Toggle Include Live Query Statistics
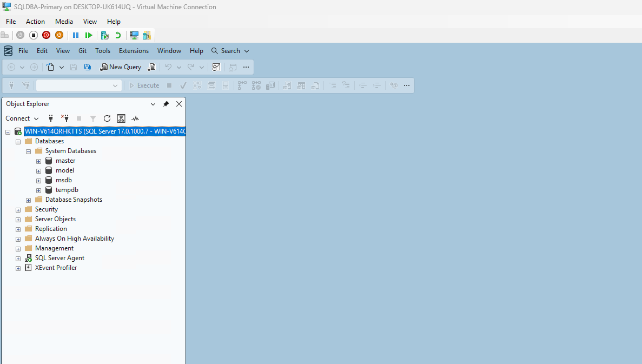Image resolution: width=642 pixels, height=364 pixels. 256,85
